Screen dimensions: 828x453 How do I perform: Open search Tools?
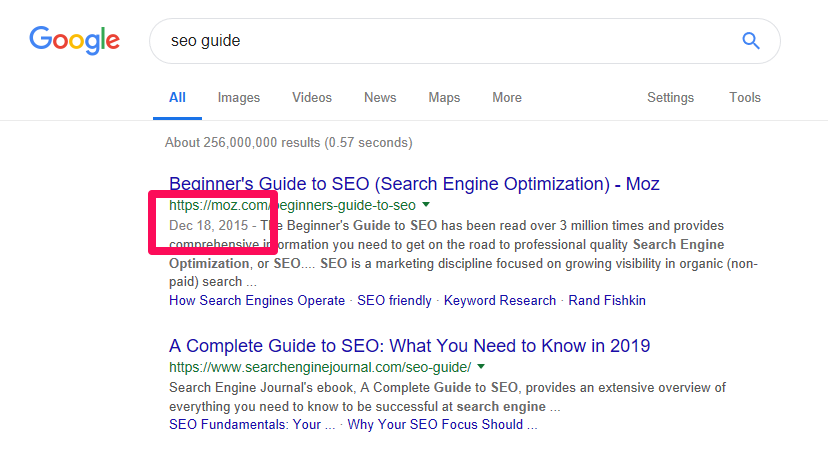point(745,98)
